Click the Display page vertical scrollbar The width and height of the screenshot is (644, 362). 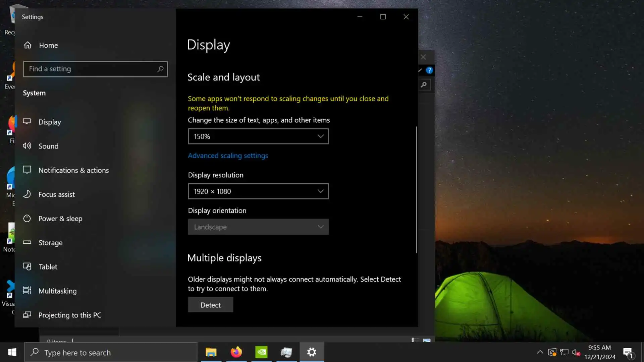coord(416,189)
